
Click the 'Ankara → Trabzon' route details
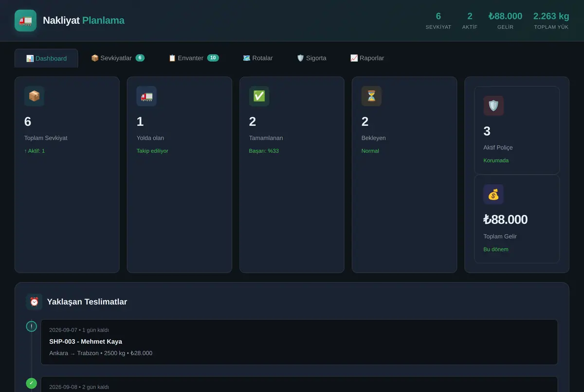tap(101, 353)
